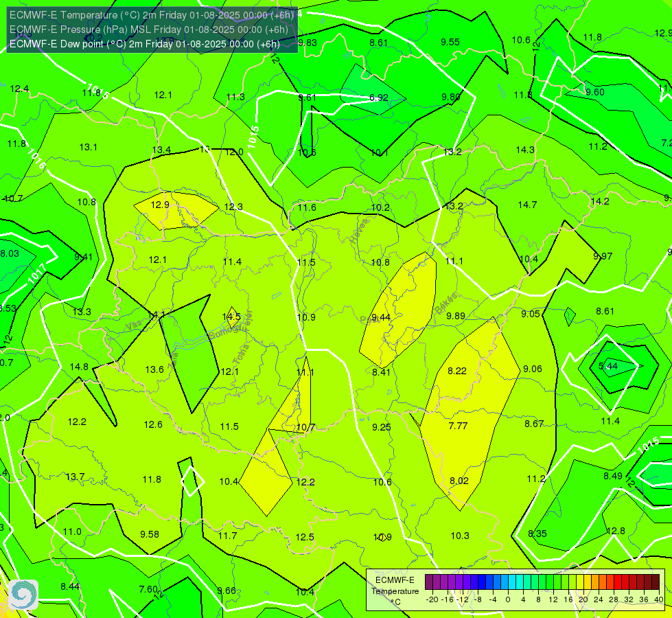This screenshot has height=618, width=672.
Task: Click the 12.8 temperature value
Action: point(616,531)
